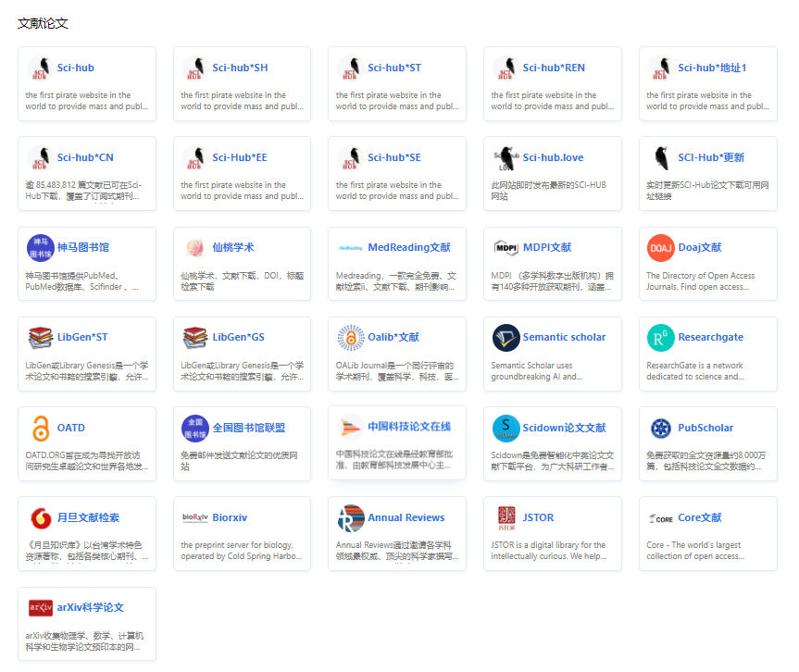Open the LibGen*GS link

(239, 337)
